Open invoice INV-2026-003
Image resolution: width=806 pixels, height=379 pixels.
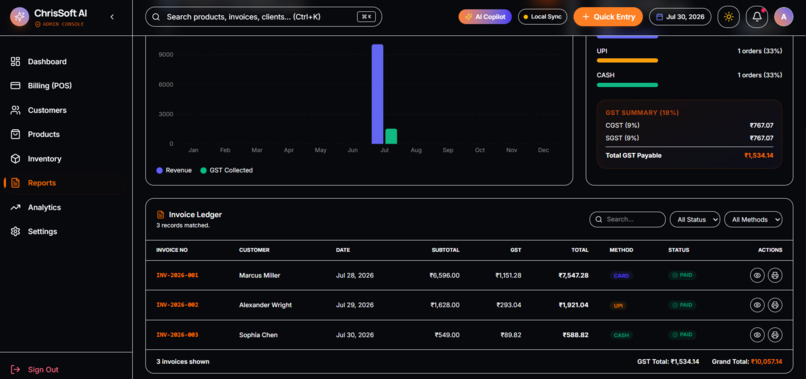click(x=177, y=335)
